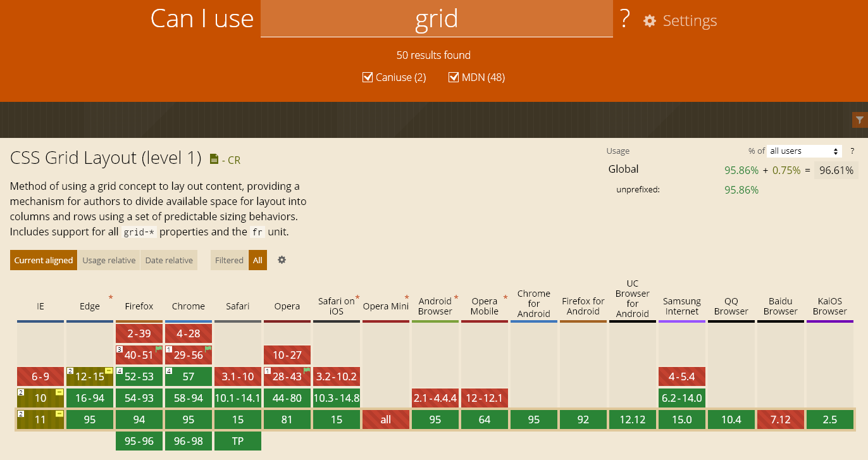
Task: Click the Opera Mobile column header
Action: point(485,306)
